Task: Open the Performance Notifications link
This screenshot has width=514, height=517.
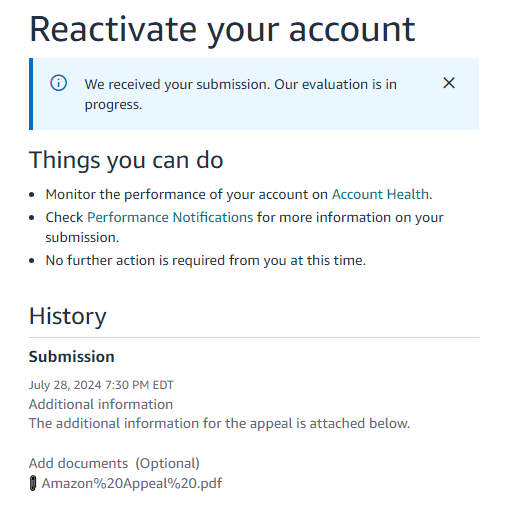Action: click(170, 217)
